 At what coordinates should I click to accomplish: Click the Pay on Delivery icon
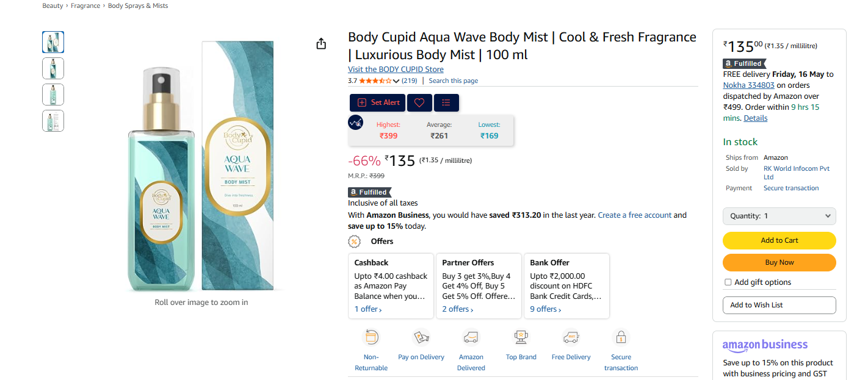pyautogui.click(x=421, y=337)
